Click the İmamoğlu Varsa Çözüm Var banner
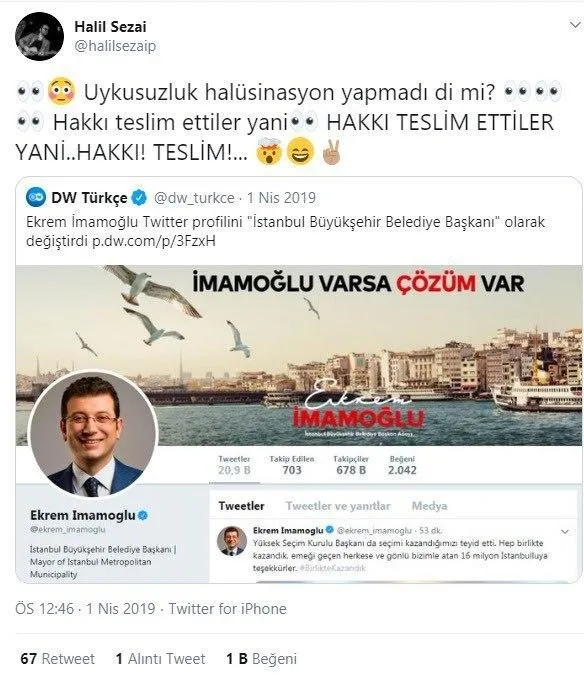Screen dimensions: 584x681 pyautogui.click(x=358, y=283)
